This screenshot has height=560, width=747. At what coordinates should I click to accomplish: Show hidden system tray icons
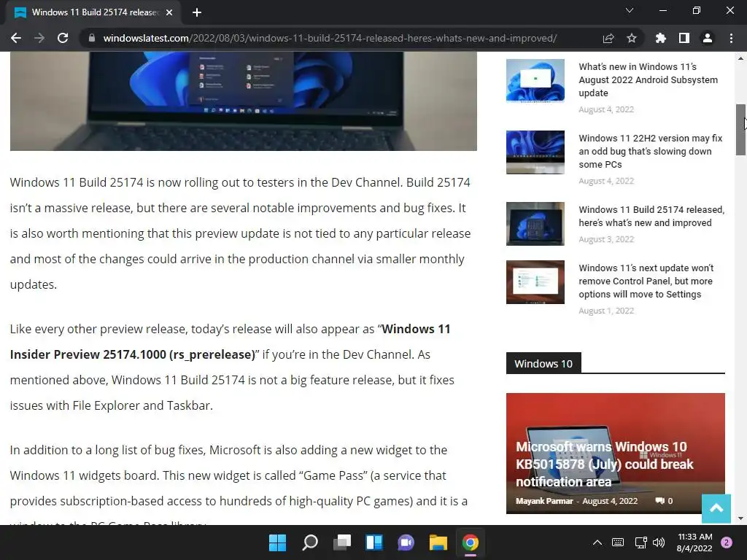tap(597, 542)
